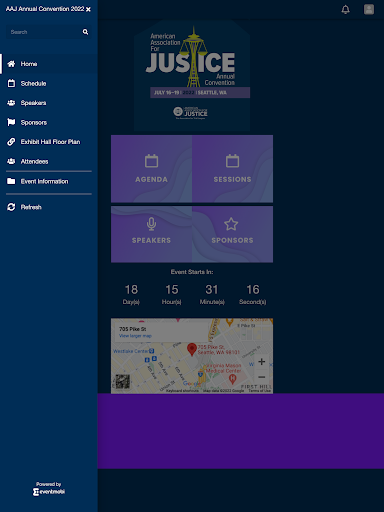Close the side menu with X
This screenshot has height=512, width=384.
click(88, 9)
